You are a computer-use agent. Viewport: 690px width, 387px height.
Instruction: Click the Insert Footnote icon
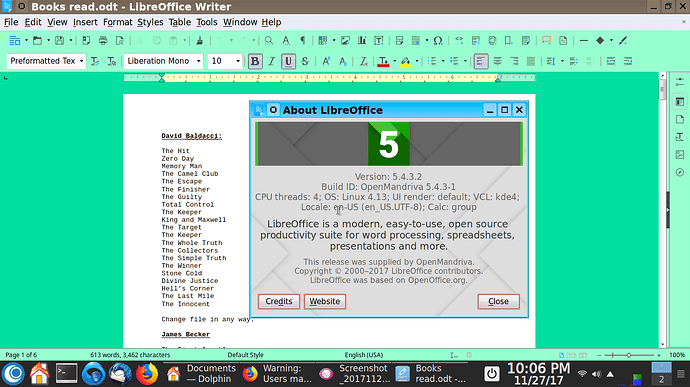tap(476, 41)
